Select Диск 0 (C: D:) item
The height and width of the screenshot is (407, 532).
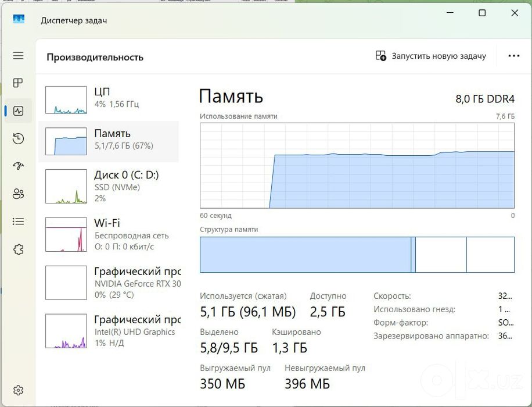tap(109, 187)
